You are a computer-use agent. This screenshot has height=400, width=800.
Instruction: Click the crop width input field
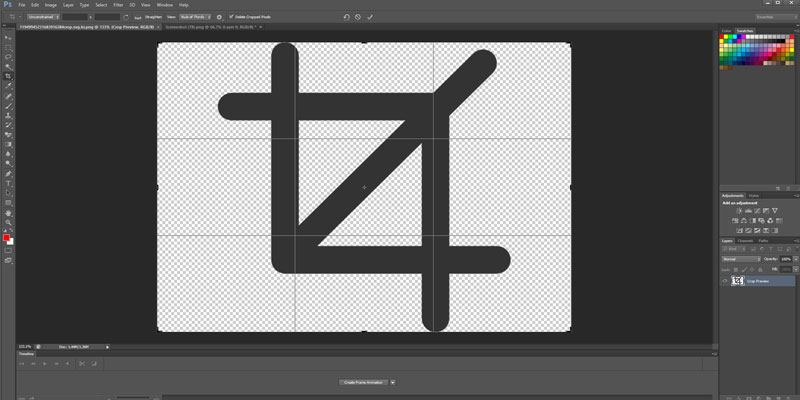[74, 17]
